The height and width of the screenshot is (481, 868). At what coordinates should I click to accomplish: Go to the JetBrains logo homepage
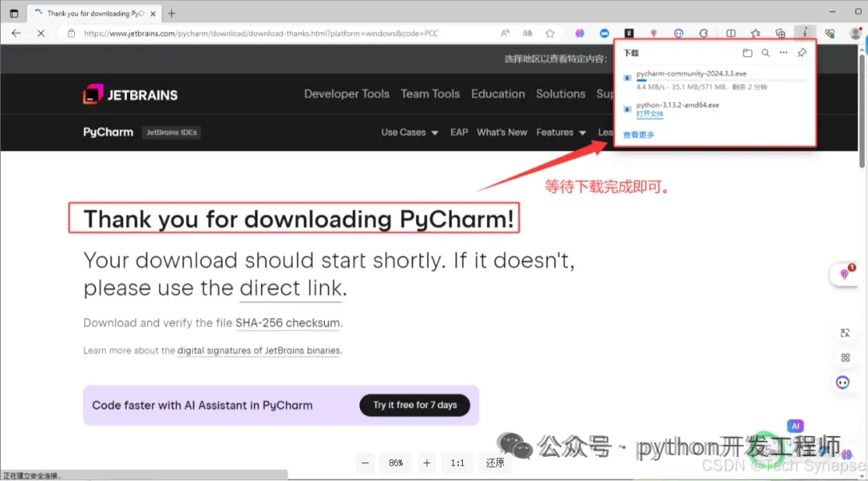pyautogui.click(x=131, y=95)
